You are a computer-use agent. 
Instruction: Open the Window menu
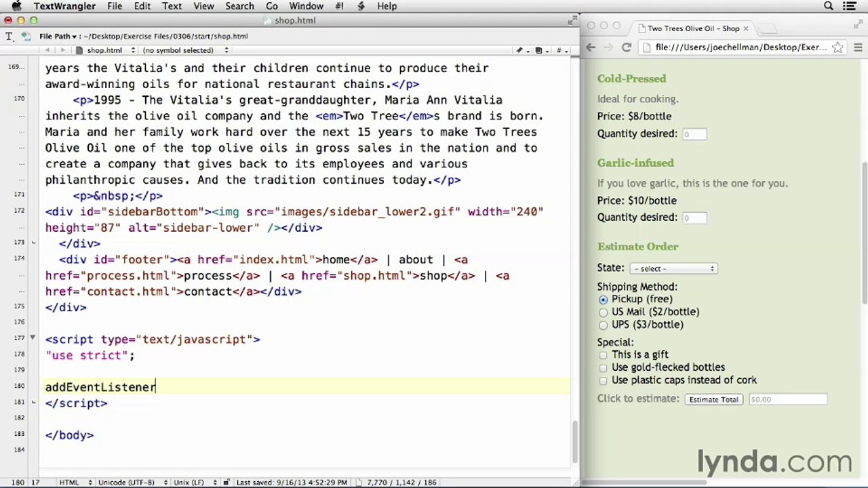click(x=306, y=6)
